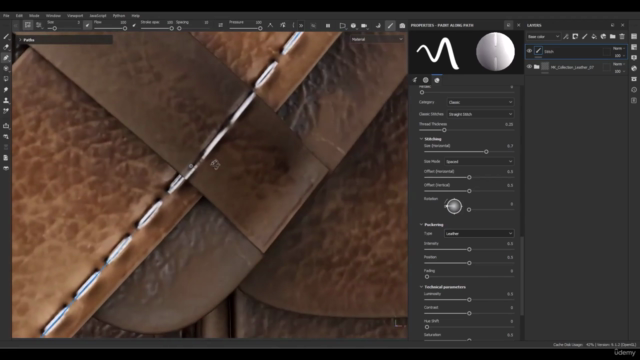Adjust the Puckering Intensity slider
The image size is (640, 360).
[469, 249]
